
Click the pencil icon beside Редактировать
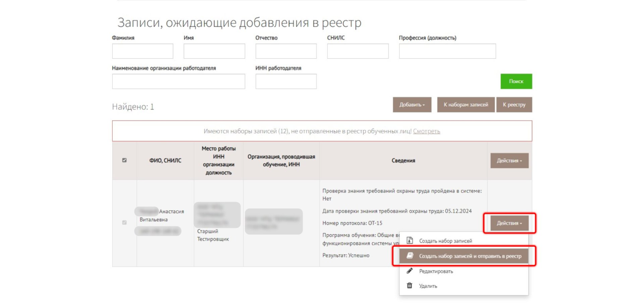pyautogui.click(x=409, y=271)
